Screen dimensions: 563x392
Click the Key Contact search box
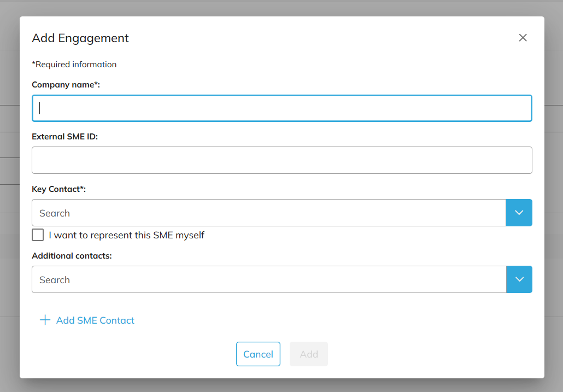tap(268, 213)
